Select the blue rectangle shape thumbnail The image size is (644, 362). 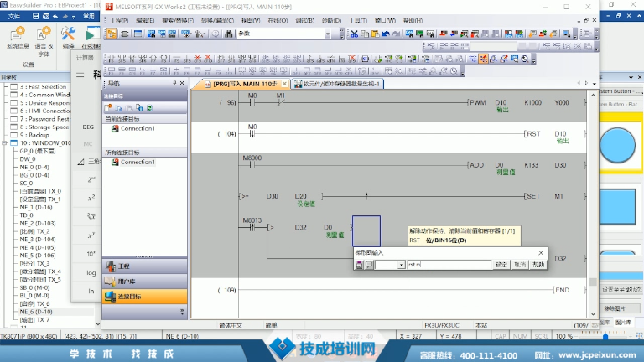pyautogui.click(x=617, y=206)
